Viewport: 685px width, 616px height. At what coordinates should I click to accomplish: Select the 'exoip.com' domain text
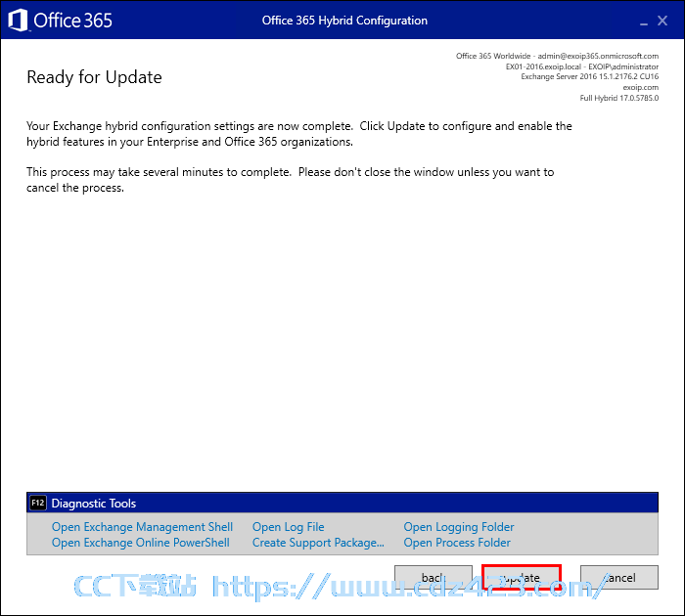[x=640, y=87]
